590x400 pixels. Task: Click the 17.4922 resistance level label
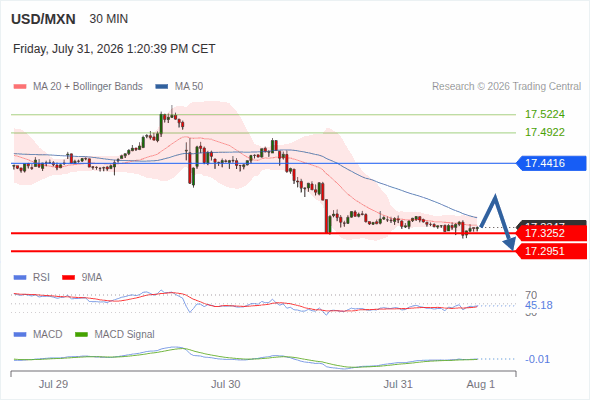[545, 132]
